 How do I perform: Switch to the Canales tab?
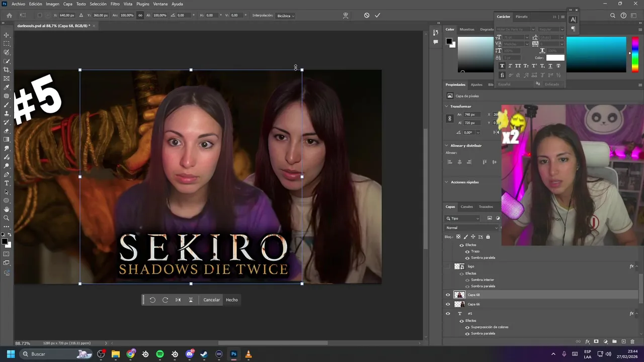click(467, 207)
